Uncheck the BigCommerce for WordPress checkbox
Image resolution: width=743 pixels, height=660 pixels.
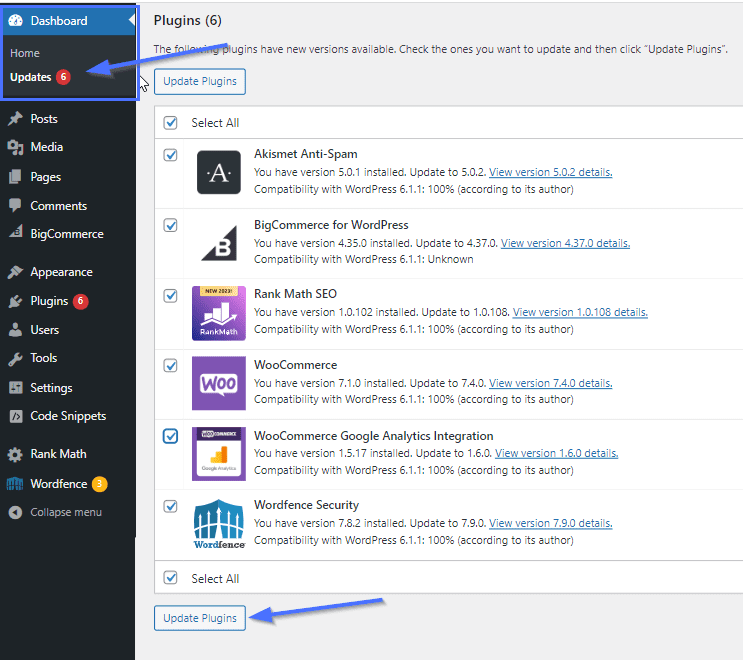[171, 225]
